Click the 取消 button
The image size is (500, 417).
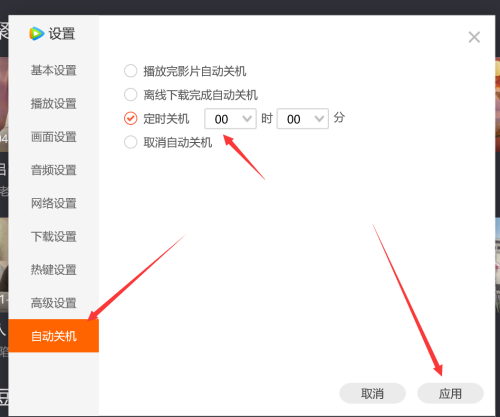[372, 394]
